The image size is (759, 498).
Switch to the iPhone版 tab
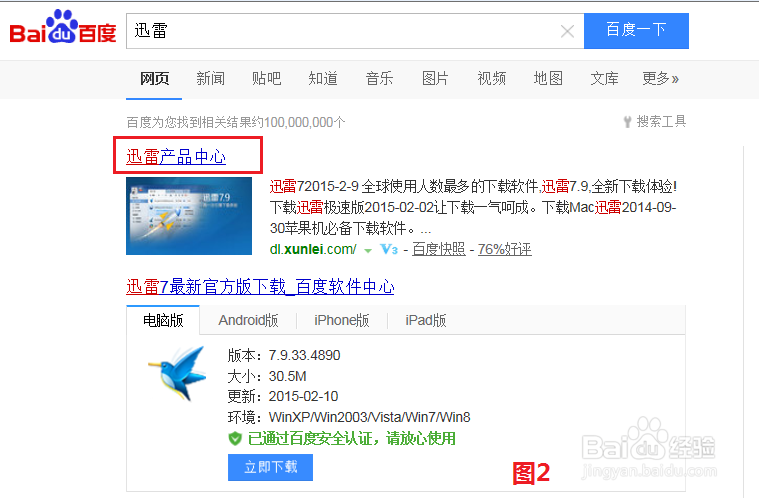click(x=342, y=320)
